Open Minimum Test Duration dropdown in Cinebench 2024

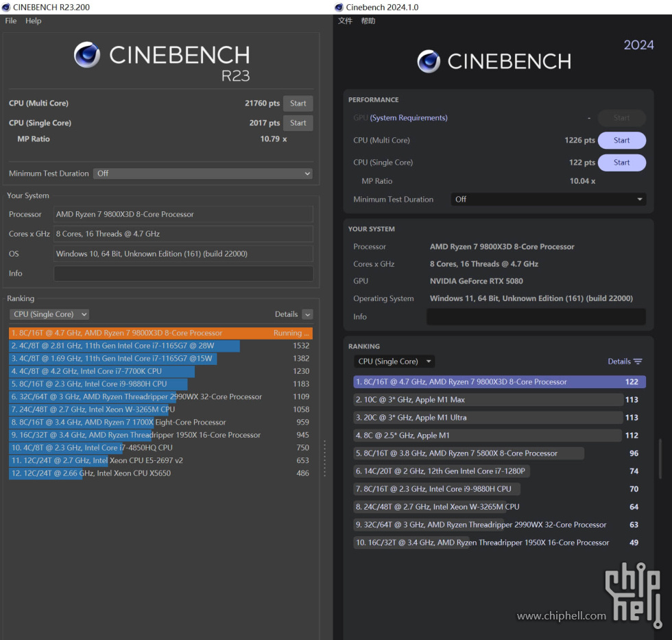(x=548, y=200)
